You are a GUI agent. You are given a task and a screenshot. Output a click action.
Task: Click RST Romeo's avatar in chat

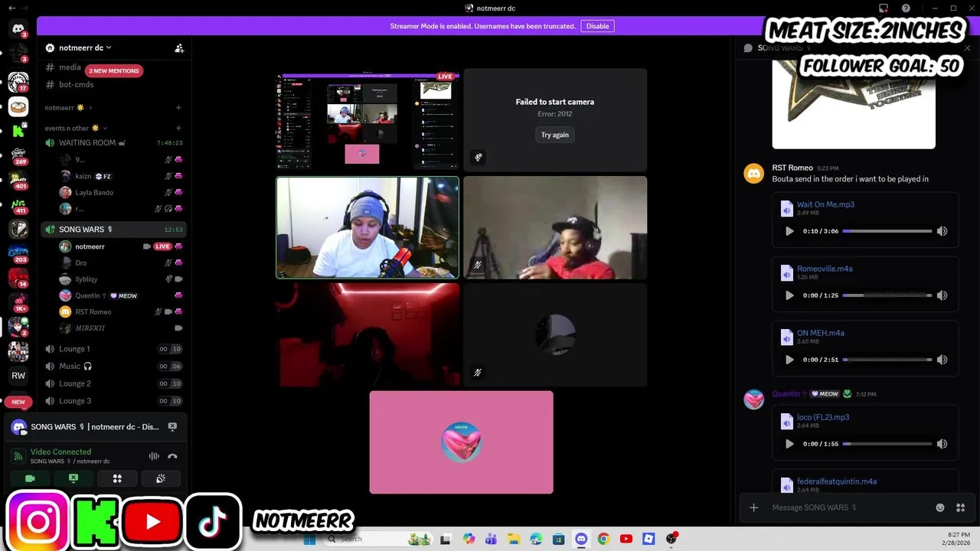click(x=754, y=173)
